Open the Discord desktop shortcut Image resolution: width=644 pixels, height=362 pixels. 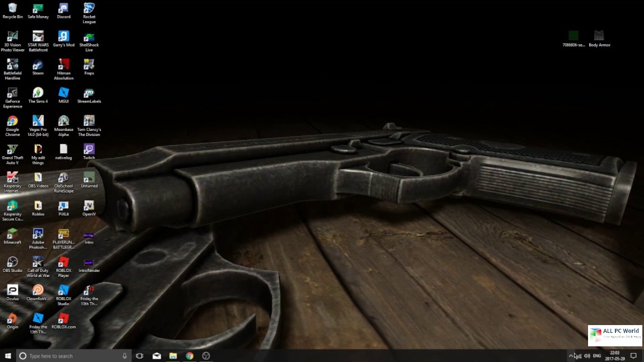(64, 9)
